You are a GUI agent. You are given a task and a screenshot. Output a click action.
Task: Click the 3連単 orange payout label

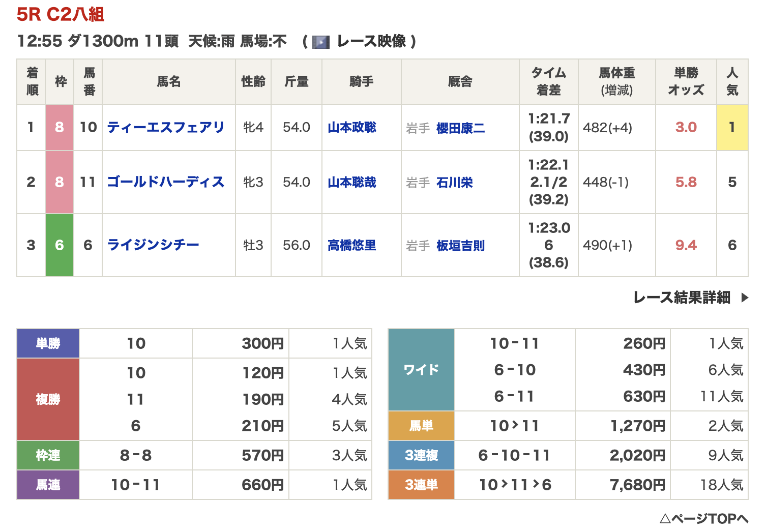pos(421,485)
